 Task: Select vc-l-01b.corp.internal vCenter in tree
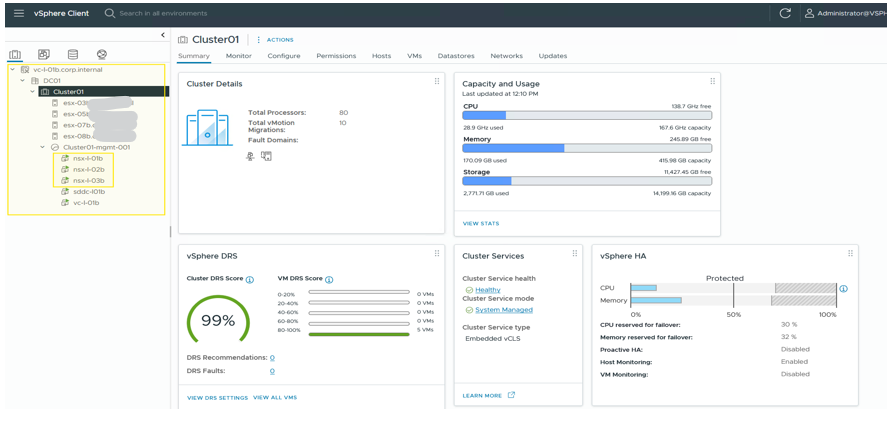coord(68,70)
